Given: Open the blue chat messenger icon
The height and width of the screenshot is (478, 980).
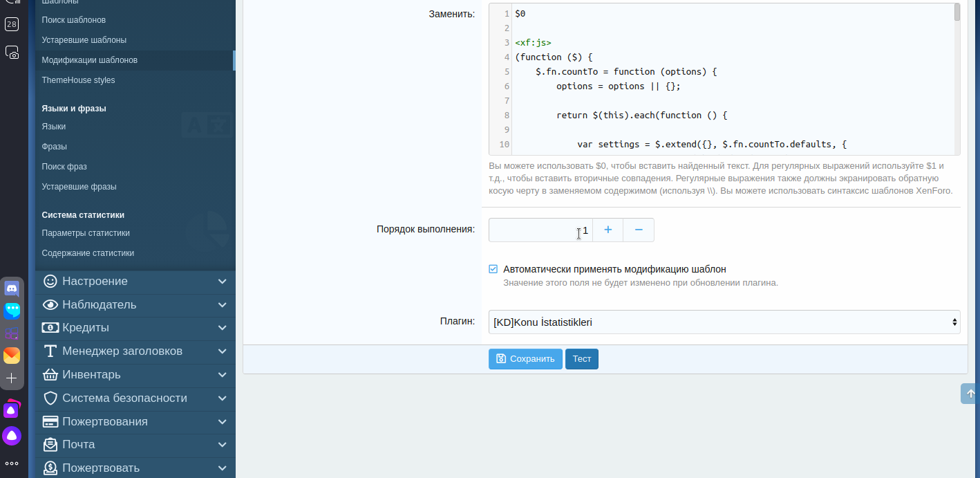Looking at the screenshot, I should click(12, 311).
